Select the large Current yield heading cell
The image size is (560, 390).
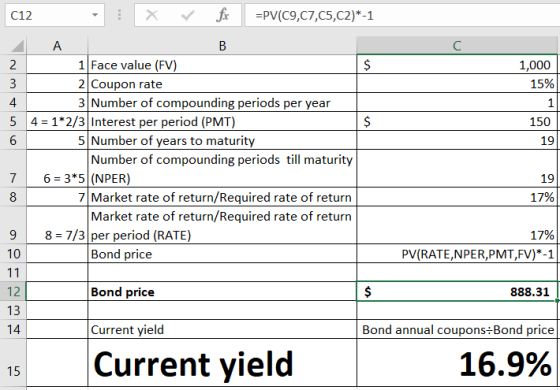point(222,362)
